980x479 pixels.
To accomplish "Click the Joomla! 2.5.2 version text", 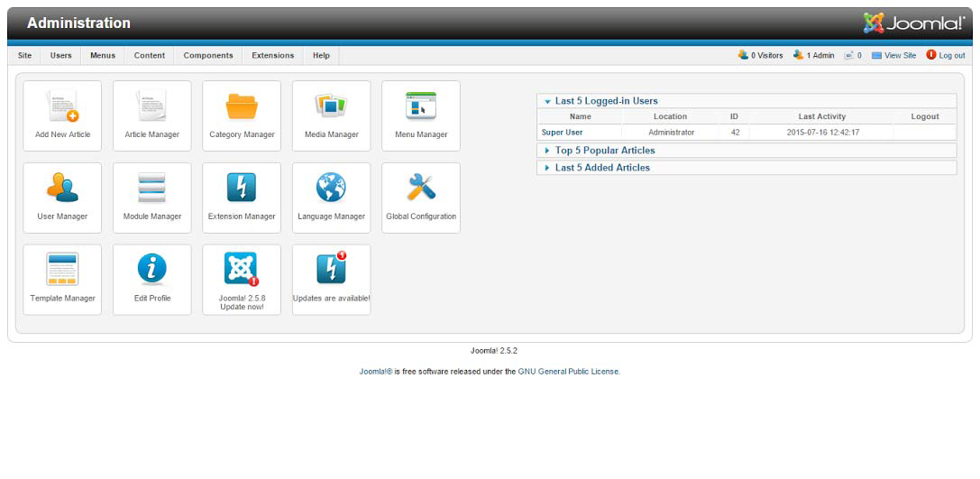I will (494, 351).
